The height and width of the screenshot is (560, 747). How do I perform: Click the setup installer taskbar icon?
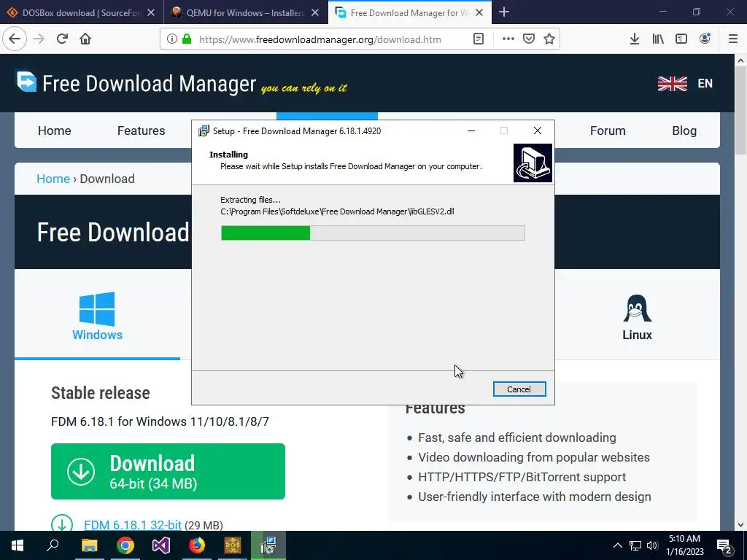268,545
